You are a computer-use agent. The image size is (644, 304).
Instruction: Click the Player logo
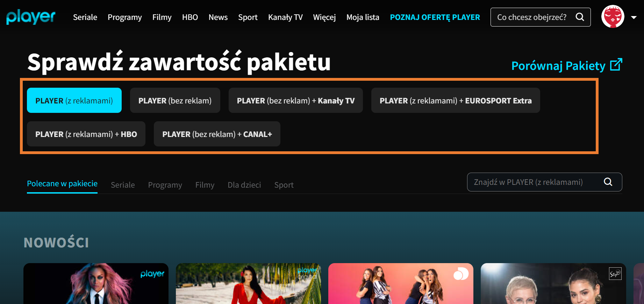click(31, 17)
